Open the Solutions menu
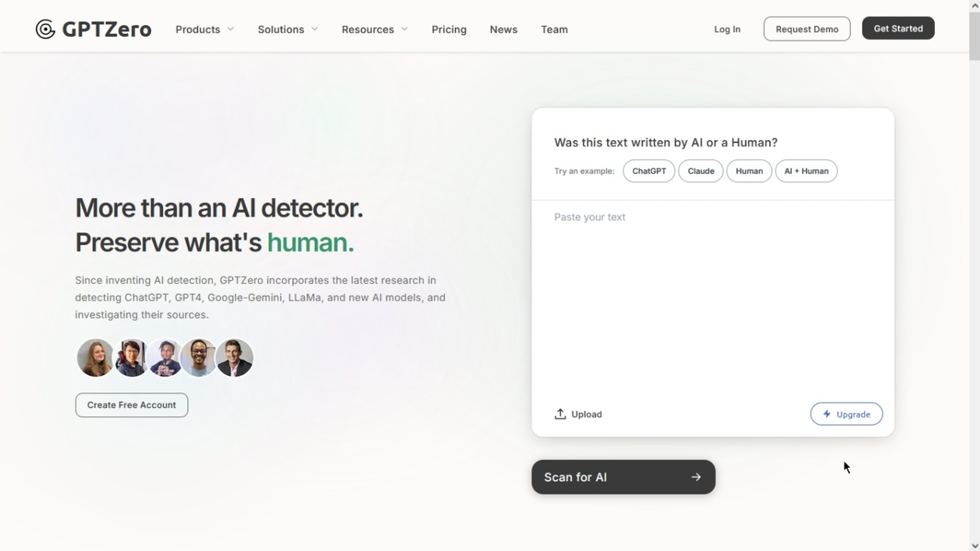The height and width of the screenshot is (551, 980). 288,29
